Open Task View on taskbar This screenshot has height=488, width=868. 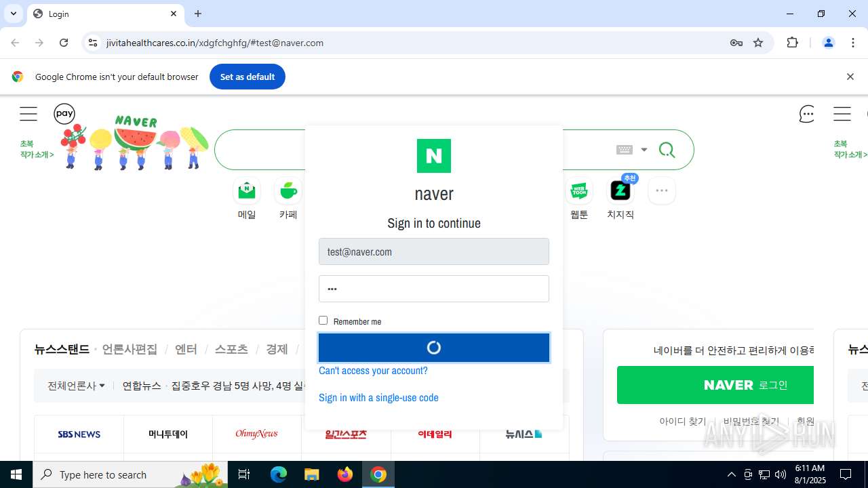(x=244, y=474)
